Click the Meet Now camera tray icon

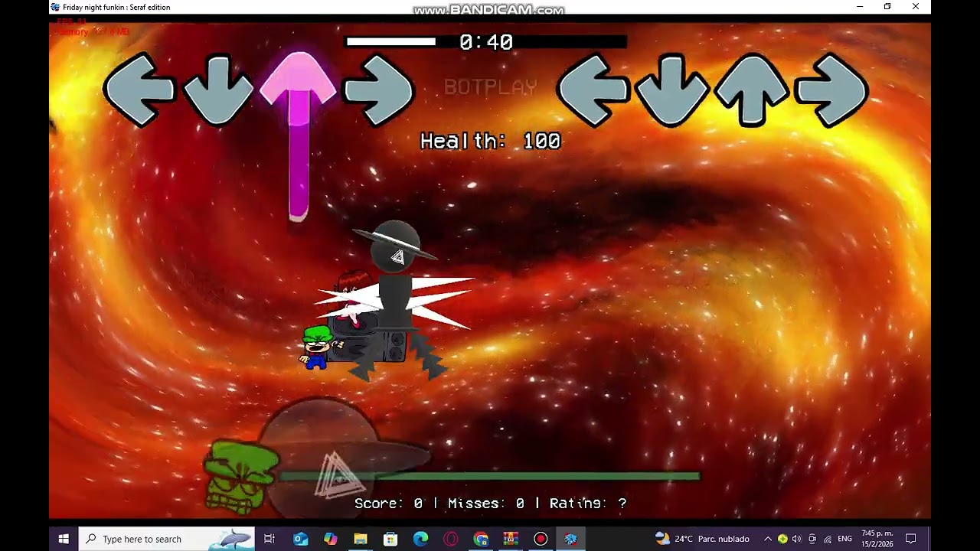tap(812, 539)
